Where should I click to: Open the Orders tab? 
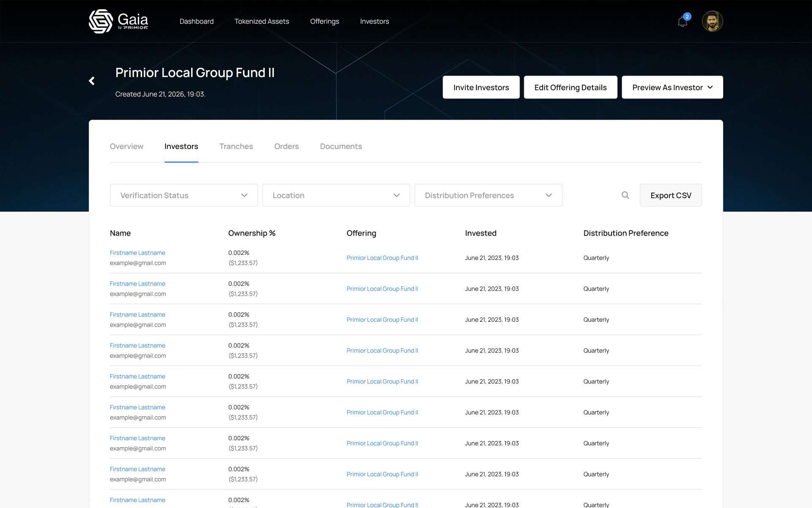point(286,146)
